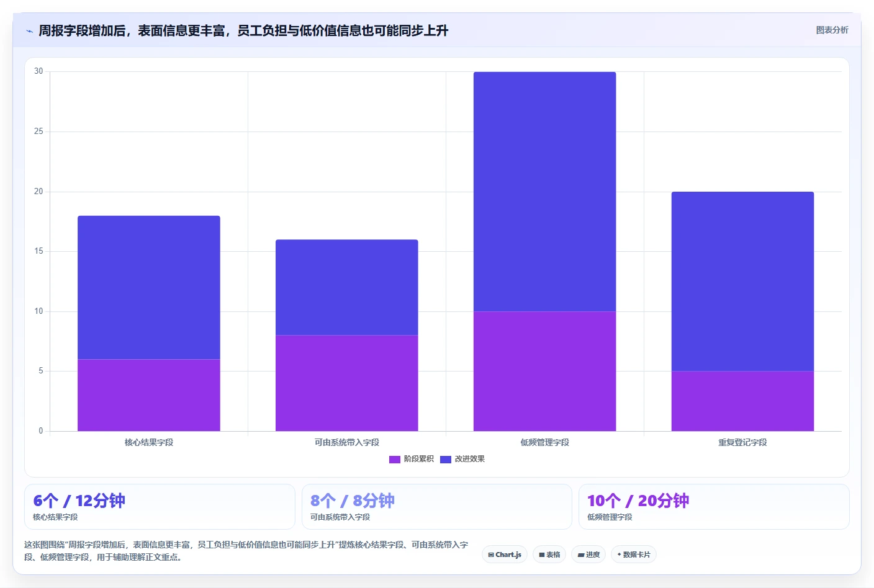Click the 6个 / 12分钟 card value

tap(79, 501)
